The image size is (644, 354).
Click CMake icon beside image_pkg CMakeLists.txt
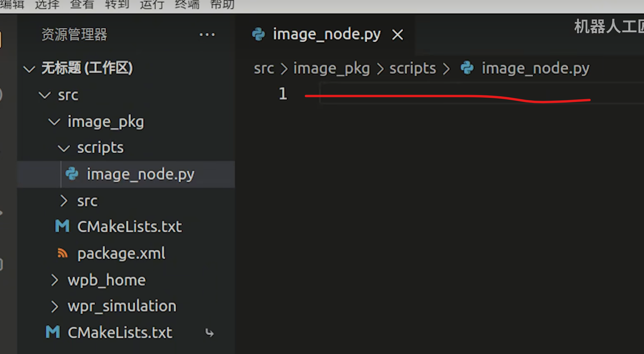pos(62,226)
